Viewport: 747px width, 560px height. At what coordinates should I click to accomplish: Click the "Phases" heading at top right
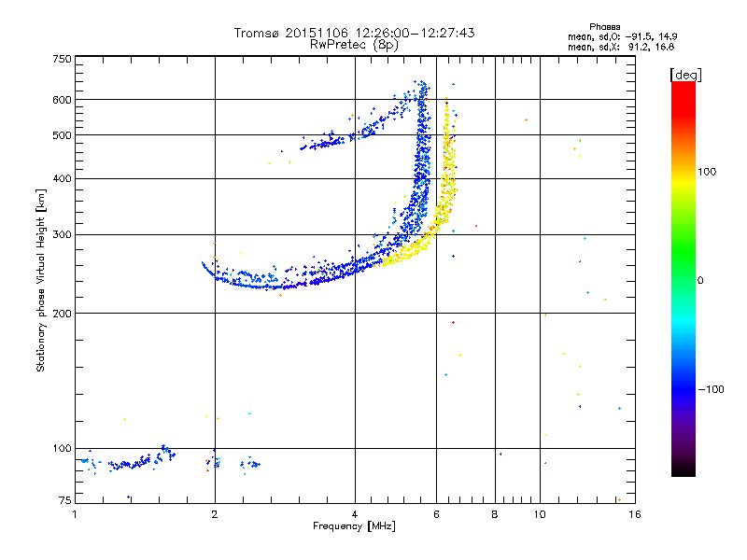pyautogui.click(x=604, y=27)
